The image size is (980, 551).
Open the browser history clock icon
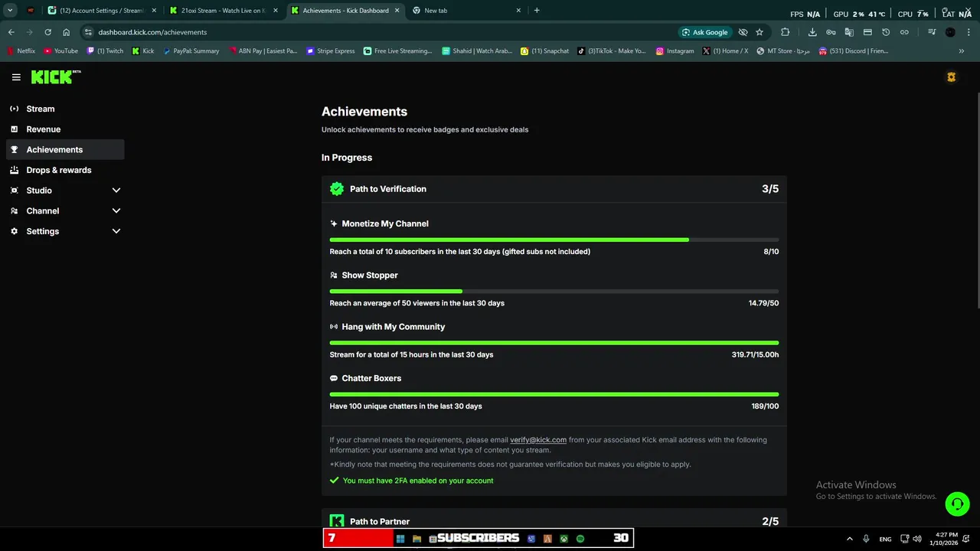point(886,32)
